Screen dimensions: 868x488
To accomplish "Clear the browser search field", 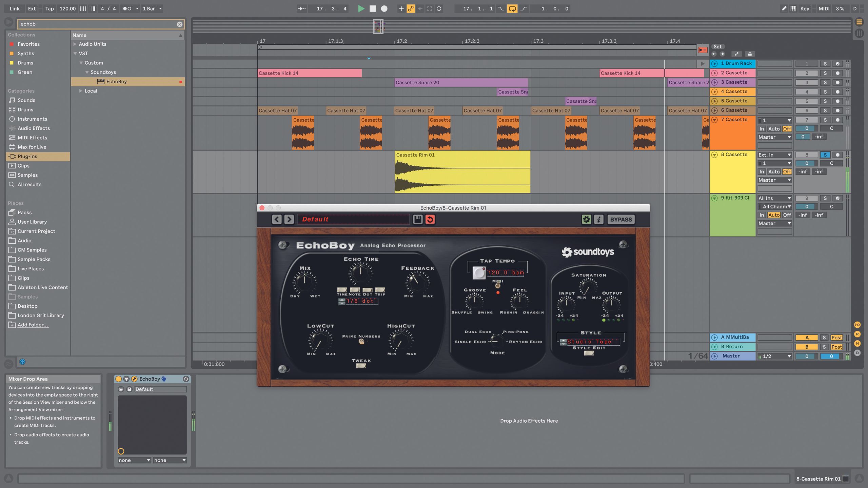I will pos(179,24).
